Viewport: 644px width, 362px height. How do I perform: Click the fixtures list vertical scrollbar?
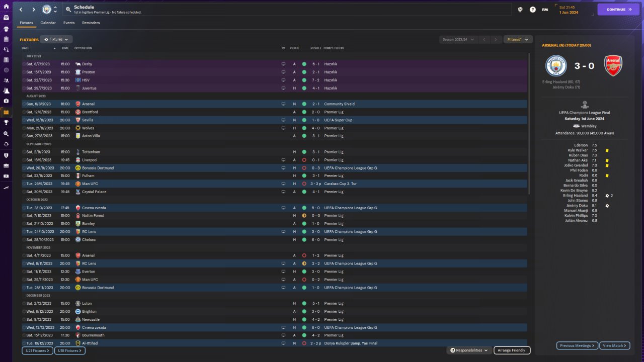pos(530,124)
